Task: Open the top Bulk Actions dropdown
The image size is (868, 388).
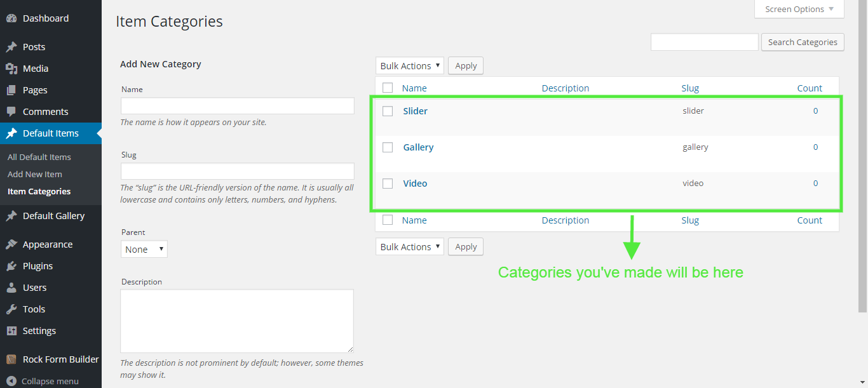Action: pyautogui.click(x=409, y=66)
